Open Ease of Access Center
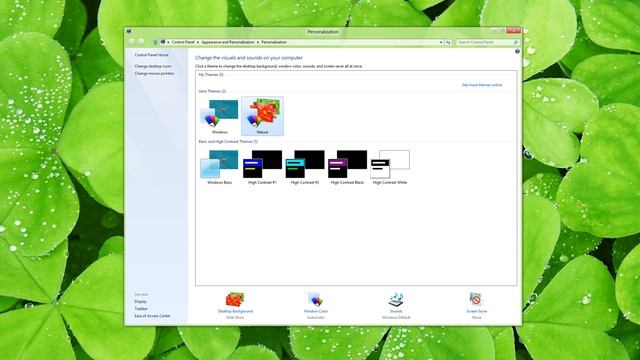The width and height of the screenshot is (640, 360). tap(153, 316)
